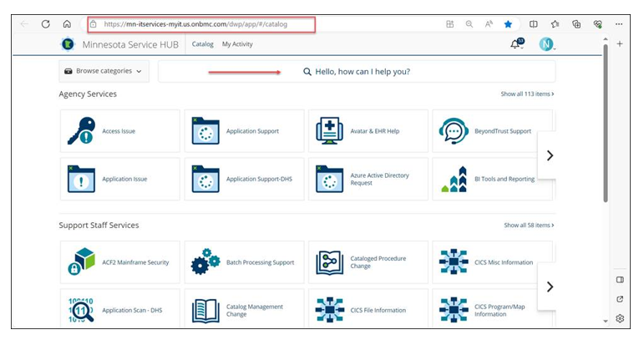644x340 pixels.
Task: Open the browser three-dot menu
Action: tap(619, 24)
